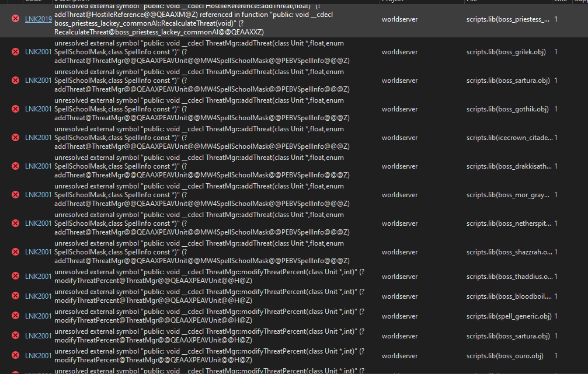Select the file cell scripts.lib(boss_thaddius.o...
The width and height of the screenshot is (588, 374).
tap(510, 277)
